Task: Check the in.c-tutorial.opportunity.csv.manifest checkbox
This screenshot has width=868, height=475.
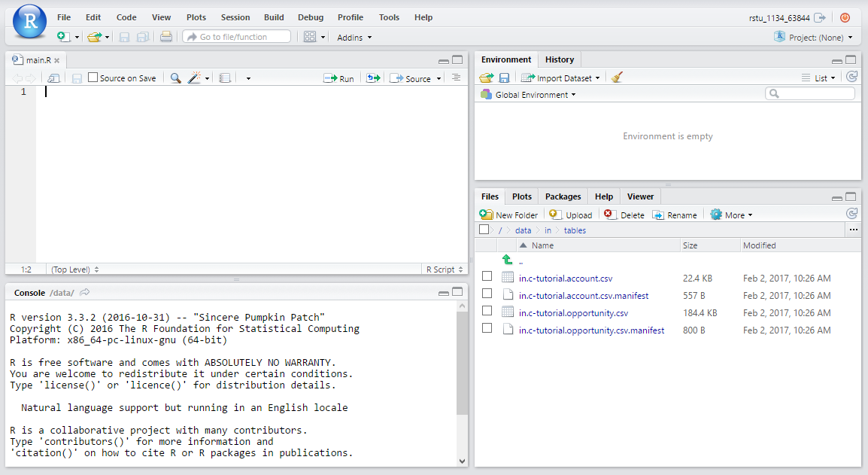Action: pos(487,328)
